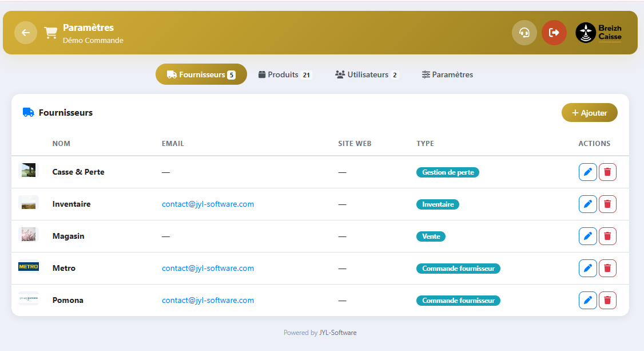Delete the Inventaire supplier

[x=607, y=204]
